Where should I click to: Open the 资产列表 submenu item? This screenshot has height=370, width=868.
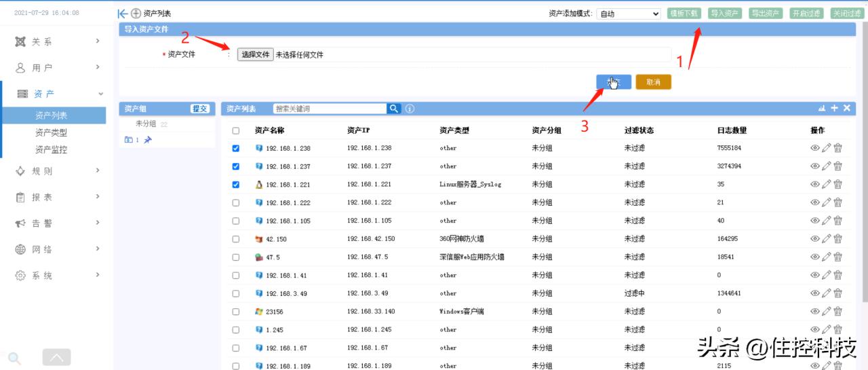tap(53, 115)
